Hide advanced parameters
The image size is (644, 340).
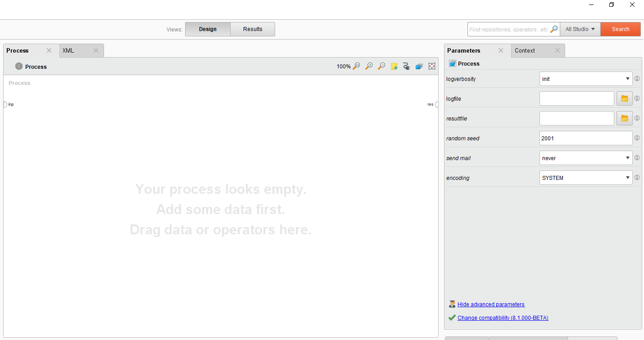(491, 304)
